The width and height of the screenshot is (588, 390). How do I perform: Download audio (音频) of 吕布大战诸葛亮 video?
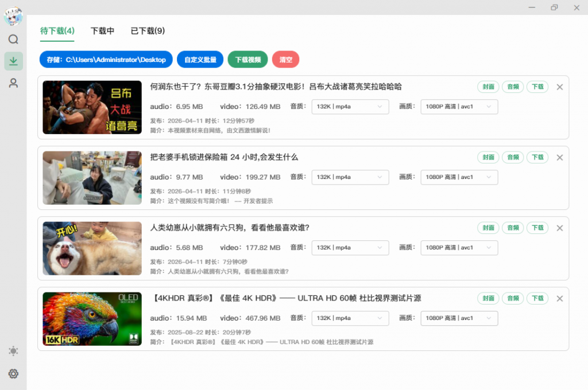pyautogui.click(x=513, y=87)
